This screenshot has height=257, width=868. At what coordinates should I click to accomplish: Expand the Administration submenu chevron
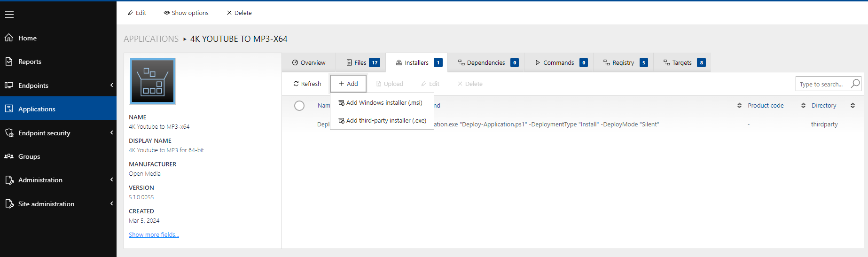[x=111, y=179]
